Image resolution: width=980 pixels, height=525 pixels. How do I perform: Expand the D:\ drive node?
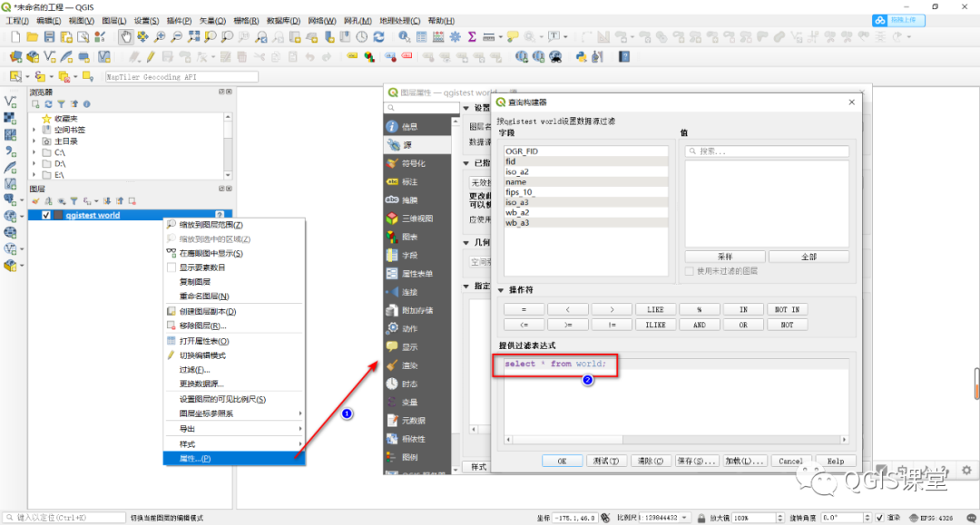click(34, 163)
